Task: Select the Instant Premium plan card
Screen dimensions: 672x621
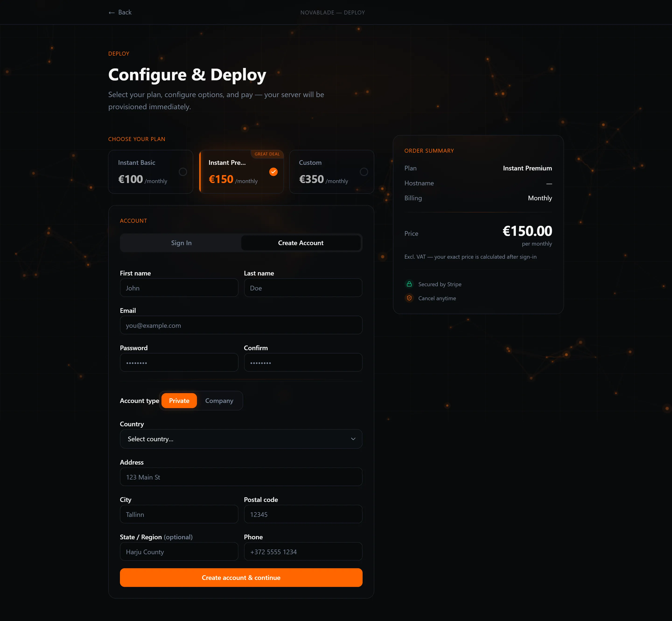Action: point(241,172)
